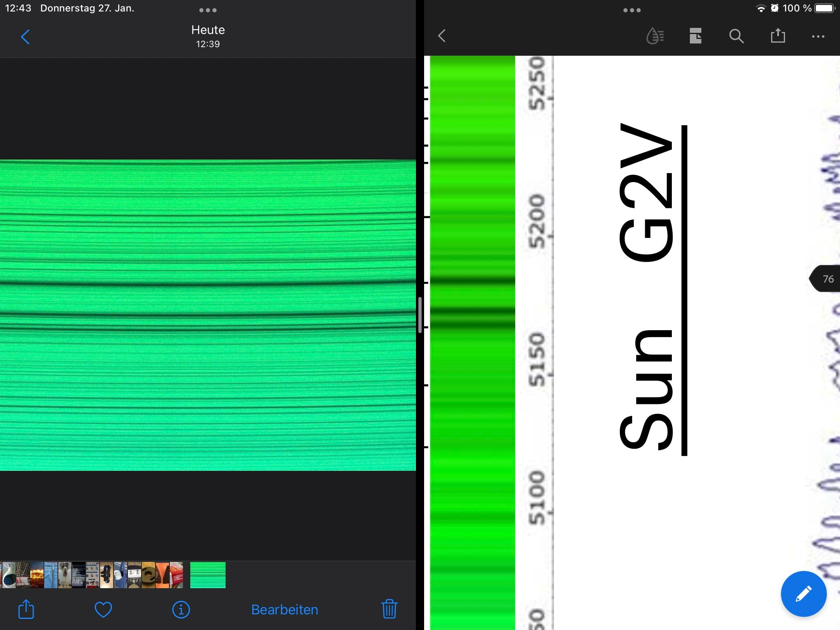This screenshot has height=630, width=840.
Task: Show photo info with the i icon
Action: (181, 609)
